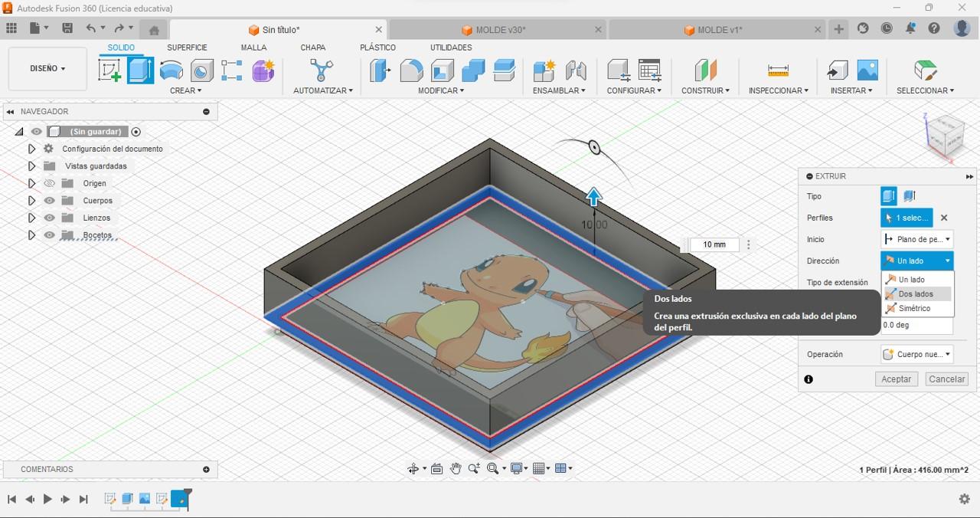
Task: Confirm extrusion with Aceptar
Action: click(x=896, y=379)
